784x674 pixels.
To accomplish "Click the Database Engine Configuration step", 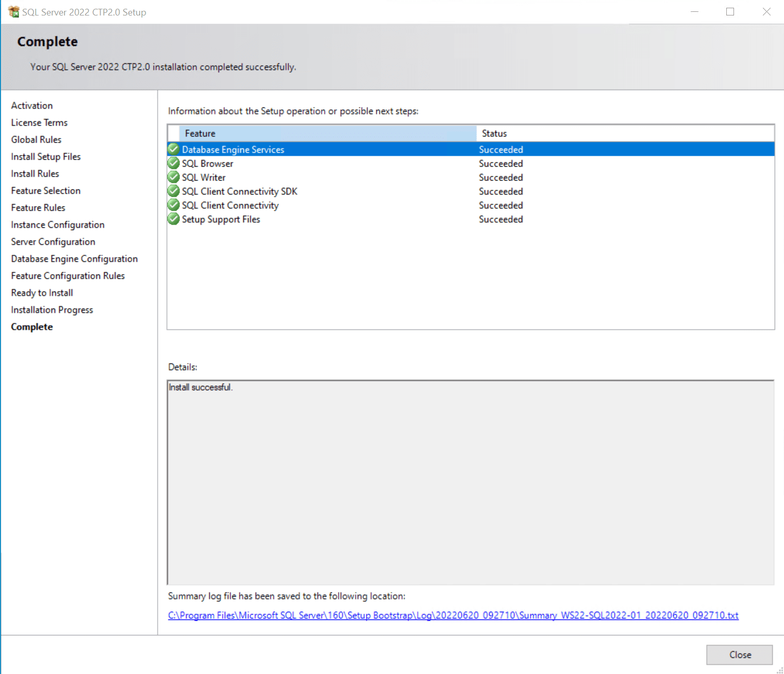I will pyautogui.click(x=74, y=259).
